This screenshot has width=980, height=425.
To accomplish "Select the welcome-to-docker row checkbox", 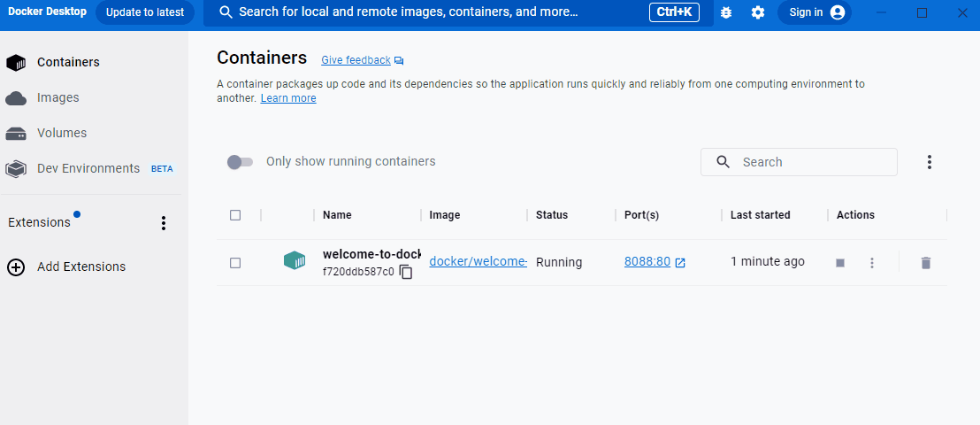I will [x=235, y=263].
